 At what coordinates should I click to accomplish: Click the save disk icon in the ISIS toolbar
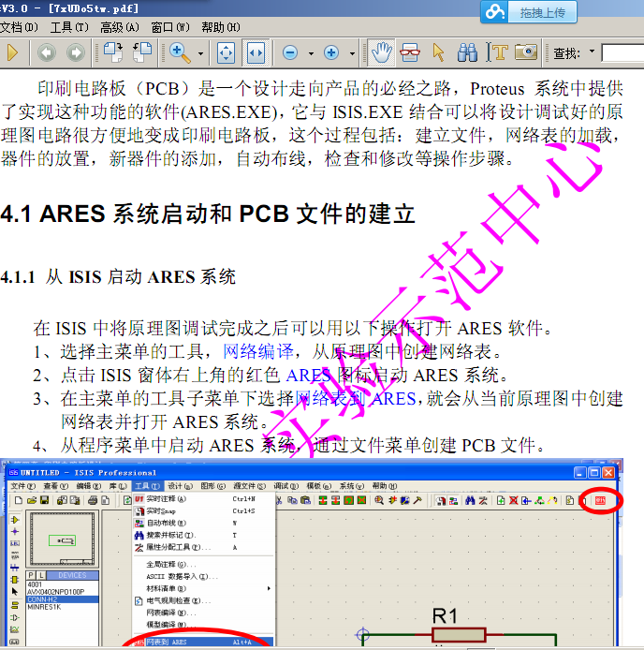[x=44, y=500]
